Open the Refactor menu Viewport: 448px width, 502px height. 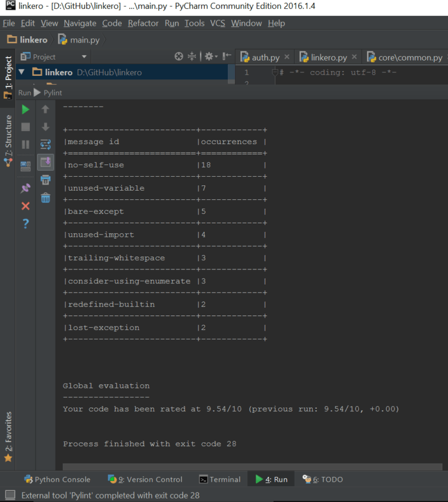click(x=143, y=23)
